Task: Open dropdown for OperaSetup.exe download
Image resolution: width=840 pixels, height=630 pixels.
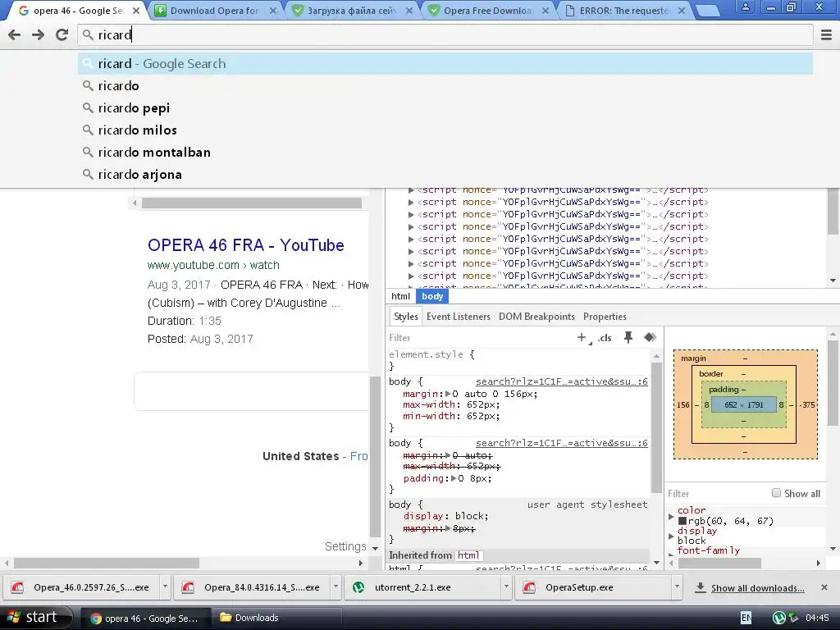Action: (x=677, y=587)
